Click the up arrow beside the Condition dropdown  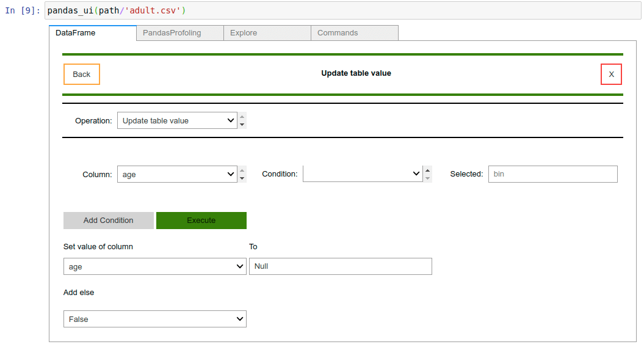click(428, 170)
